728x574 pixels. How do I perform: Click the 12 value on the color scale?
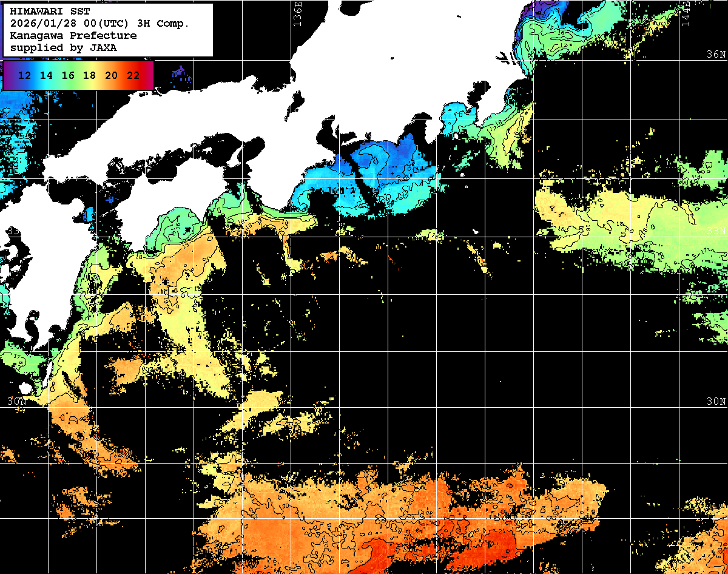(25, 75)
